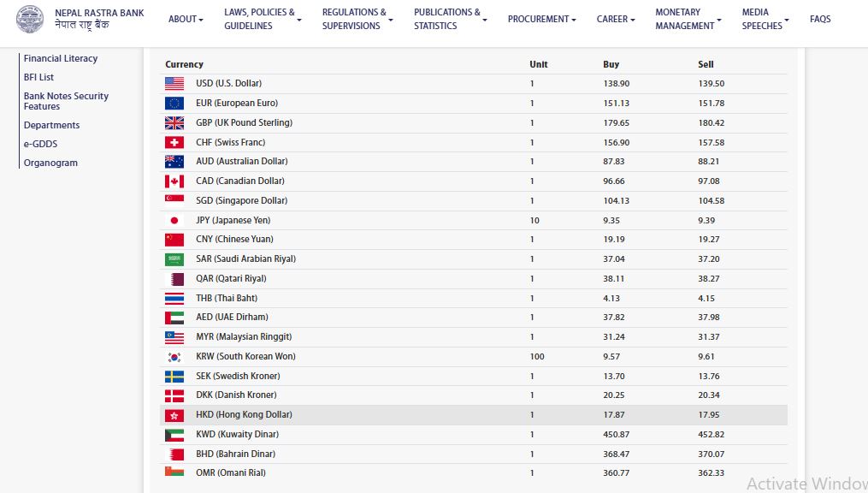This screenshot has width=868, height=493.
Task: Expand the About dropdown menu
Action: pos(186,19)
